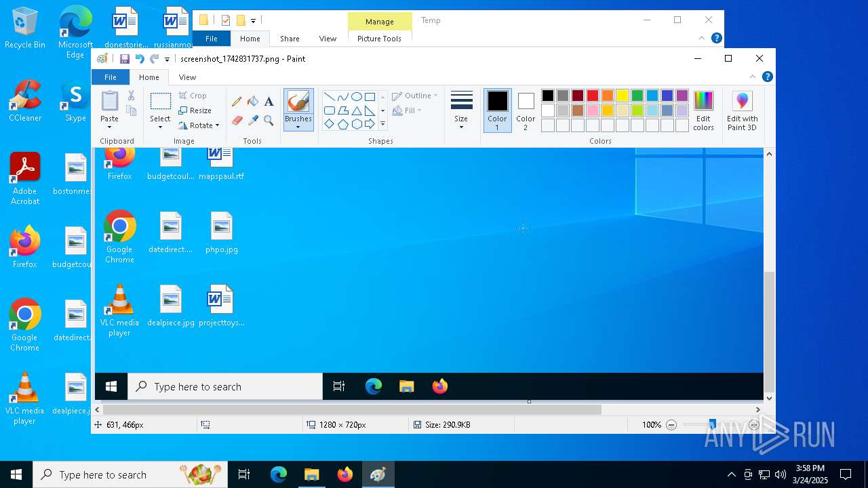Click the Task View taskbar button
Image resolution: width=868 pixels, height=488 pixels.
pyautogui.click(x=244, y=474)
